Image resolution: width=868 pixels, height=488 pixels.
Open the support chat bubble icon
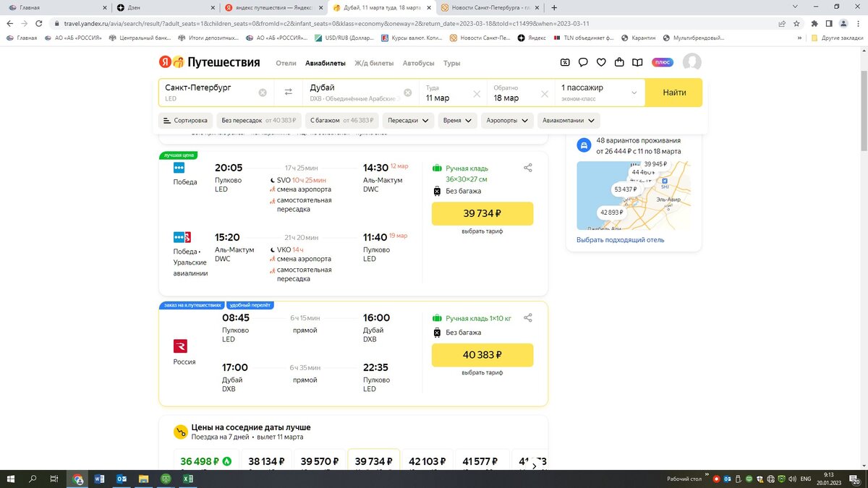[x=583, y=62]
